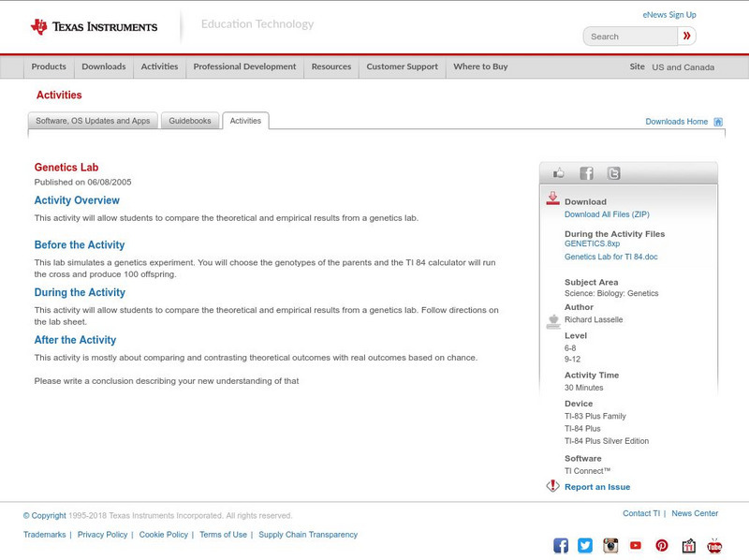Open the Software, OS Updates and Apps tab
This screenshot has height=560, width=749.
coord(94,120)
